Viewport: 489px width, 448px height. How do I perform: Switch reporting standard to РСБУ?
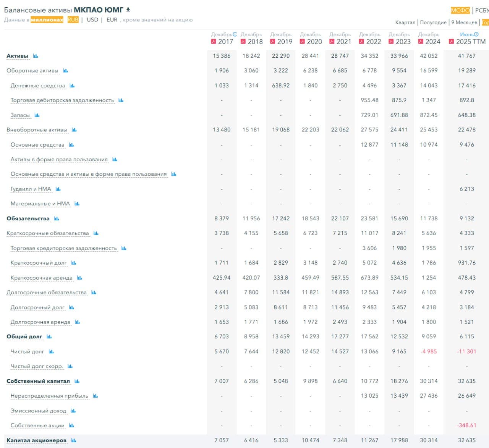pos(482,10)
